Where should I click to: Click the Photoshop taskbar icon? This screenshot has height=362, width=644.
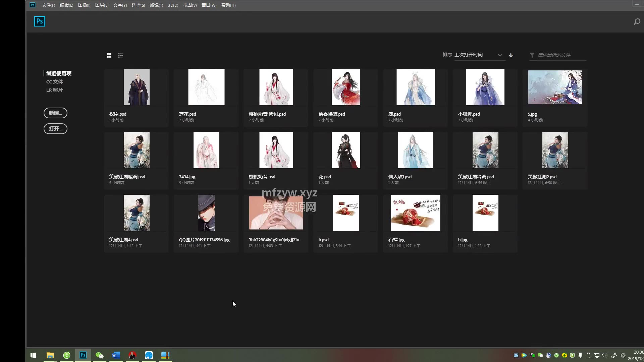point(83,355)
